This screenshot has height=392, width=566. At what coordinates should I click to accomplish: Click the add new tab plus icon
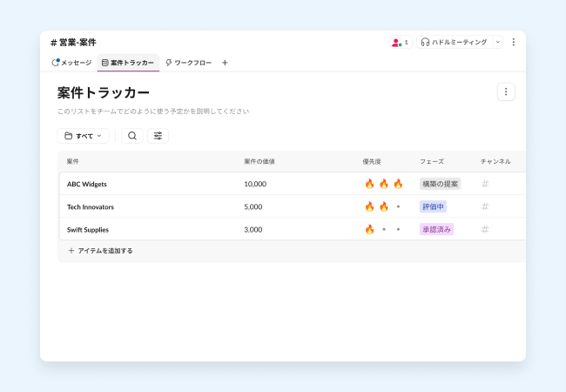coord(225,63)
